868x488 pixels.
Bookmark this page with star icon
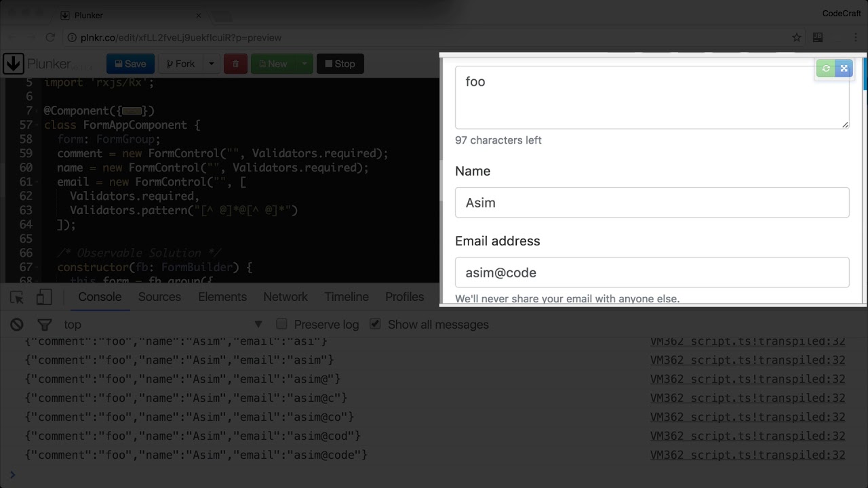[x=797, y=37]
